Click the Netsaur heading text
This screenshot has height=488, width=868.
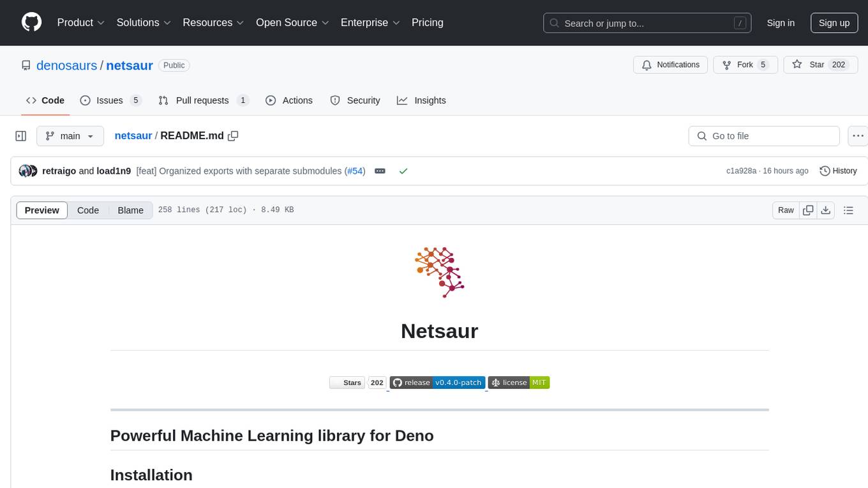click(439, 331)
